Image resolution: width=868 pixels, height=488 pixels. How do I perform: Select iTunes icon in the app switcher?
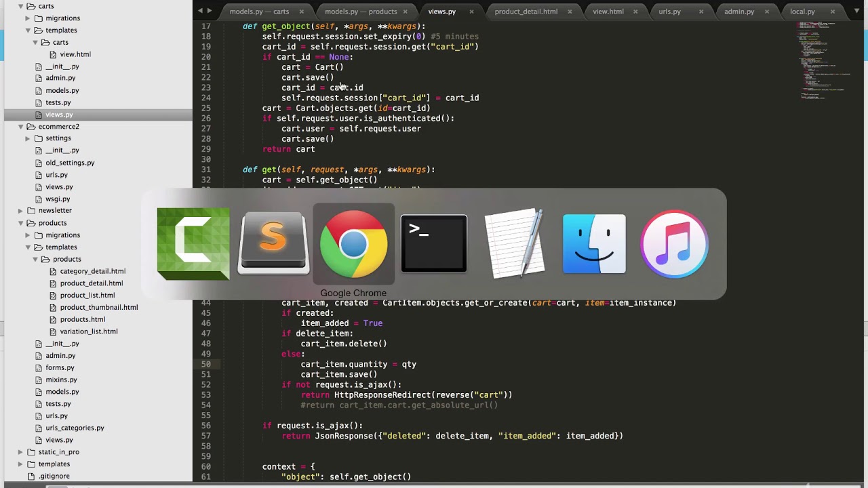(674, 244)
